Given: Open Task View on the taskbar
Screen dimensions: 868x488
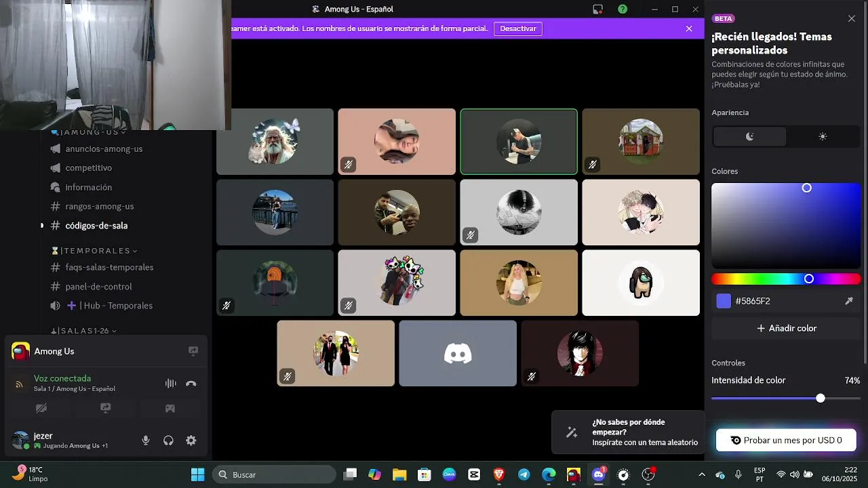Looking at the screenshot, I should click(x=350, y=474).
